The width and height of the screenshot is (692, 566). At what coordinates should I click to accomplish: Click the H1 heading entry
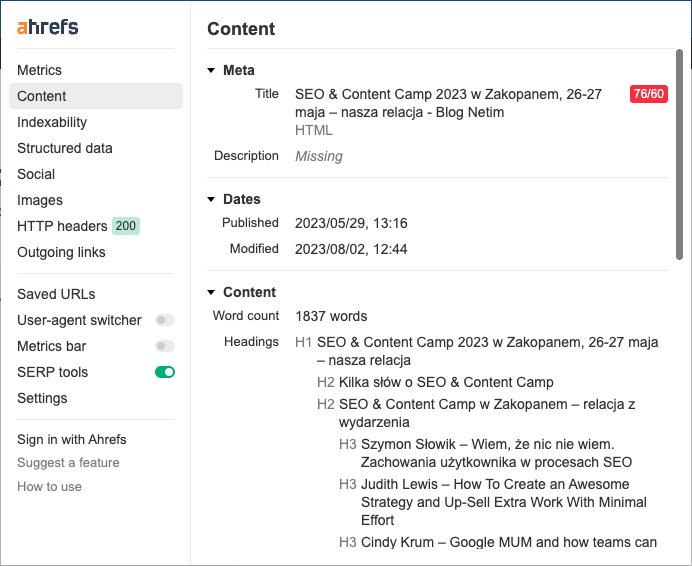tap(477, 351)
